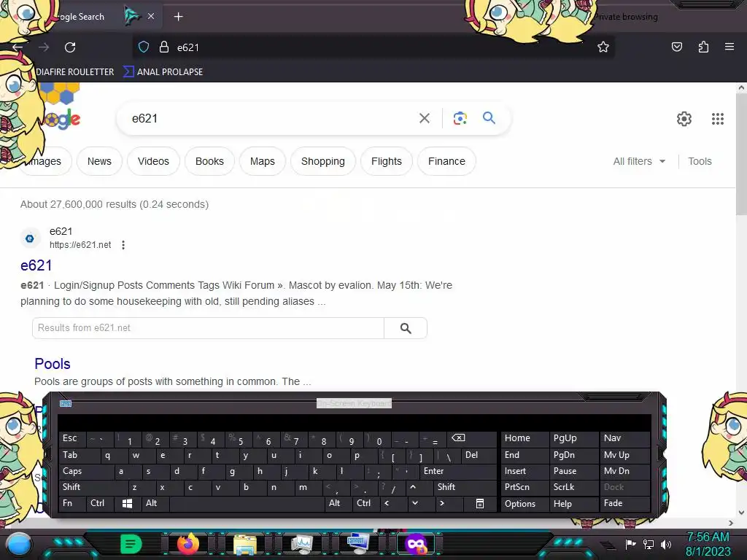Open the Firefox hamburger menu
Screen dimensions: 747x560
729,47
